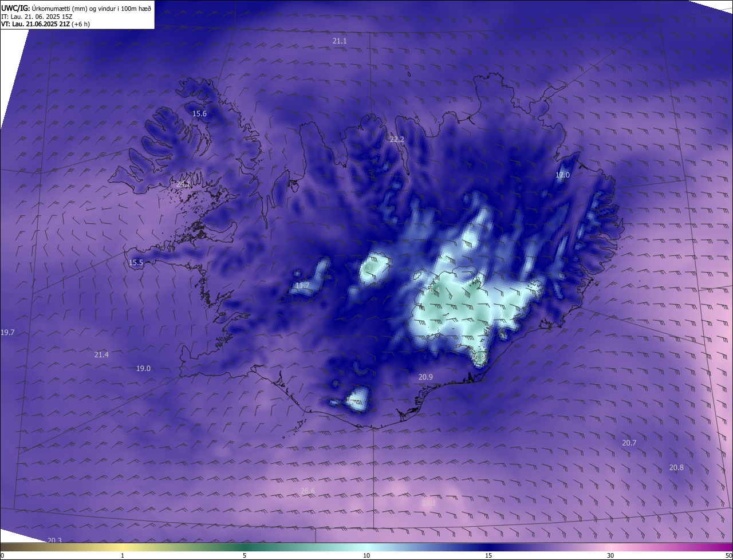Click the 20.9 value on the south coast

425,377
